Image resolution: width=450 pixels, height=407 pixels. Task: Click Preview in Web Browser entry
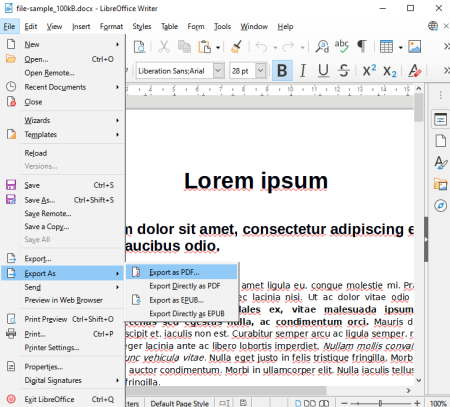[x=62, y=300]
